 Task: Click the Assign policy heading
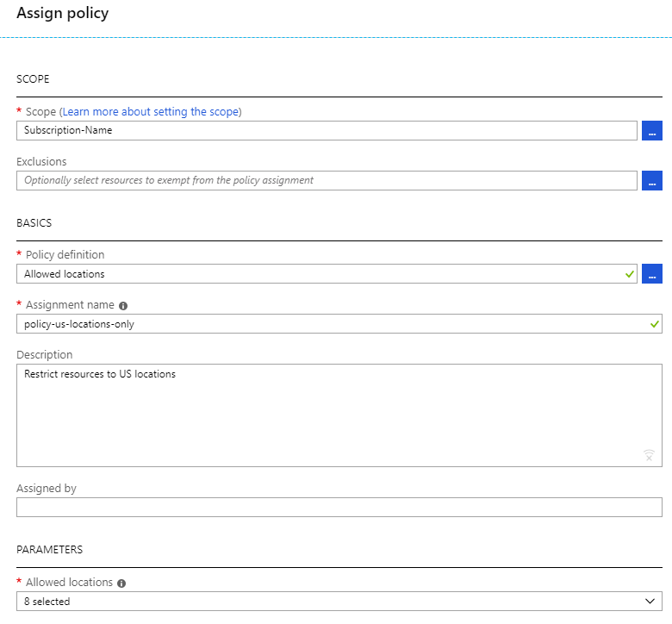coord(63,14)
